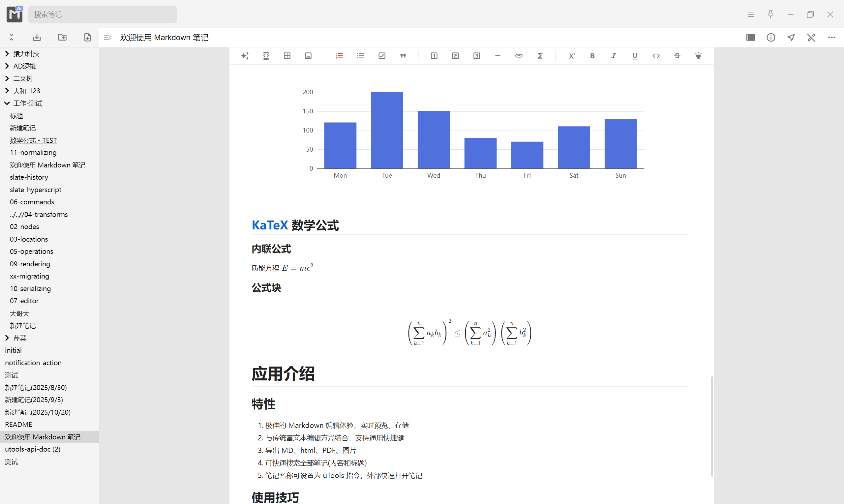Toggle bold text formatting
This screenshot has width=844, height=504.
point(592,56)
